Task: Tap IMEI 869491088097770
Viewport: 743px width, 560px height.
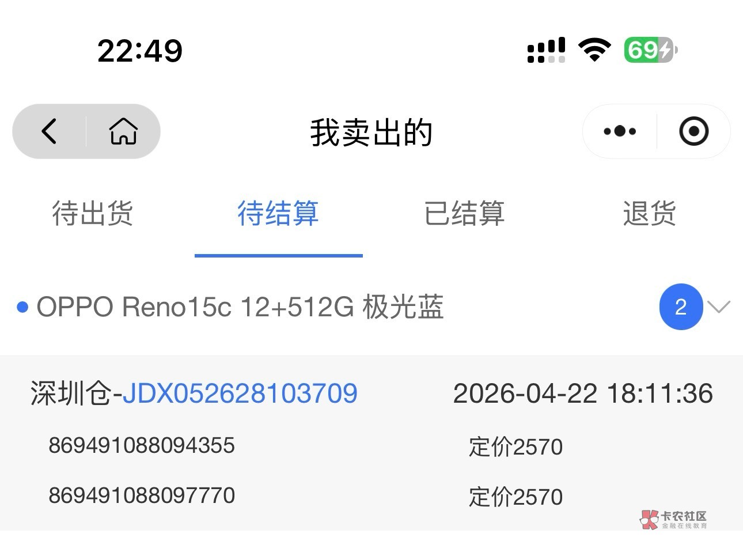Action: [142, 495]
